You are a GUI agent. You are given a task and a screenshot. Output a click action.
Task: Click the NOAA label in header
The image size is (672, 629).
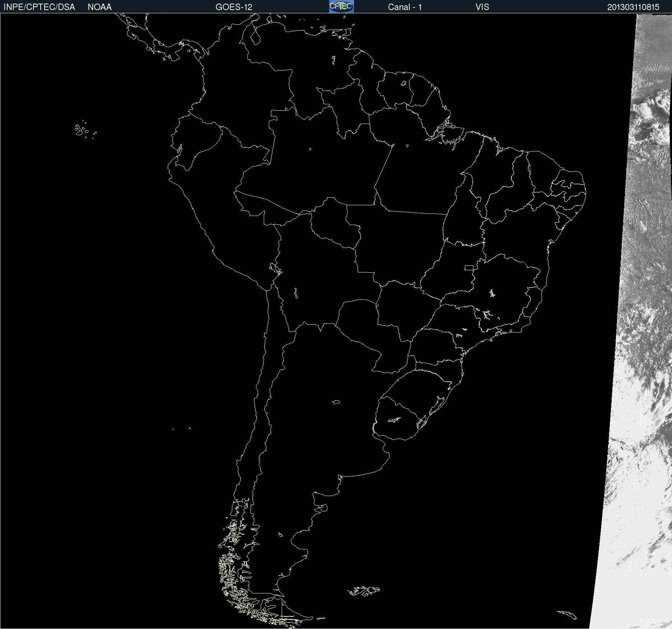coord(100,7)
